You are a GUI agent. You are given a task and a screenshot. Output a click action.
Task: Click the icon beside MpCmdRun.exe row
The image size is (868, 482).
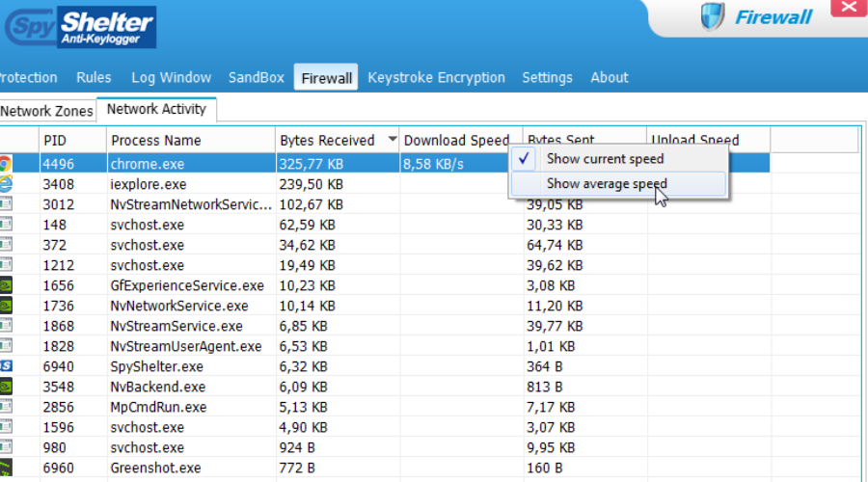pyautogui.click(x=6, y=407)
